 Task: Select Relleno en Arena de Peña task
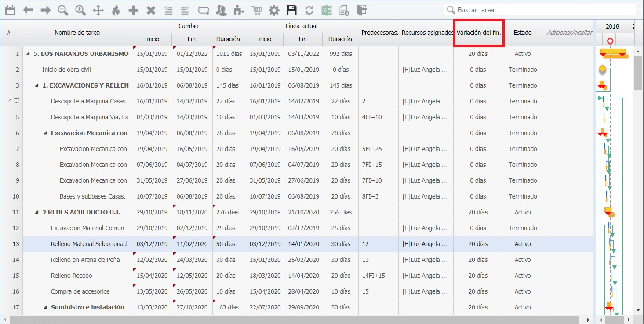(x=85, y=260)
